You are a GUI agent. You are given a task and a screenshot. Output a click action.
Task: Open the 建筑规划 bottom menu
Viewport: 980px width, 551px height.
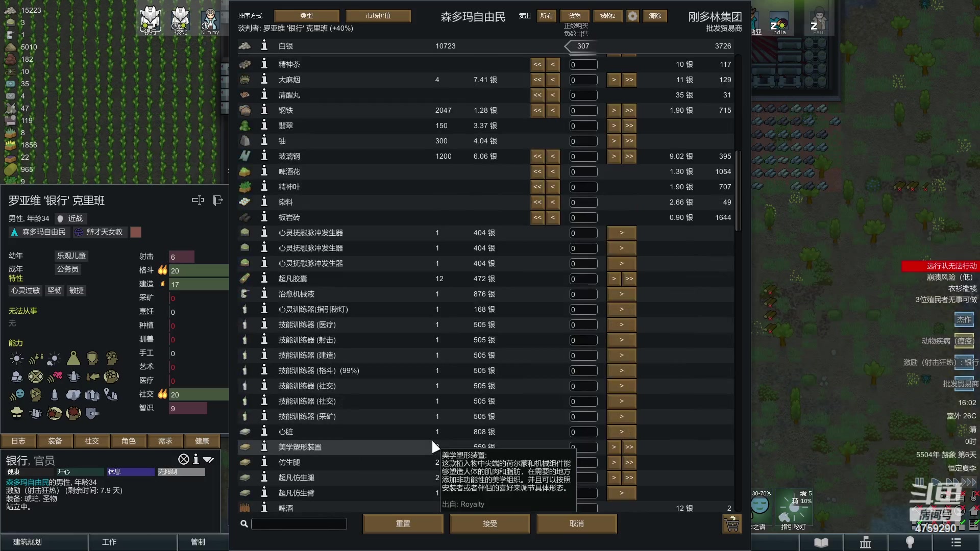pos(44,542)
